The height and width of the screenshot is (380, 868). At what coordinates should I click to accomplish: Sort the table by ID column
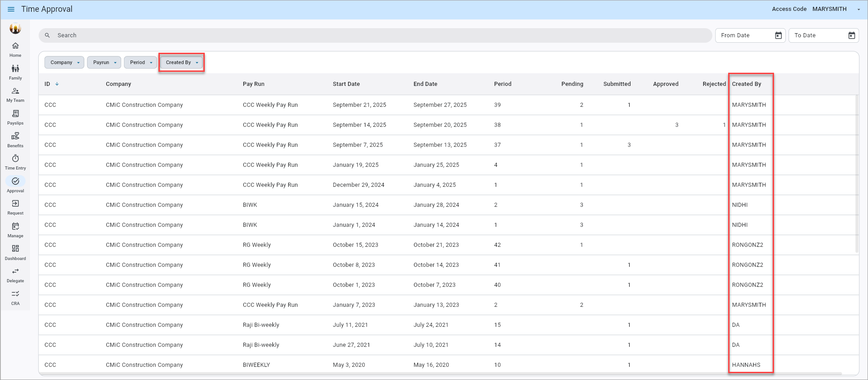coord(48,84)
